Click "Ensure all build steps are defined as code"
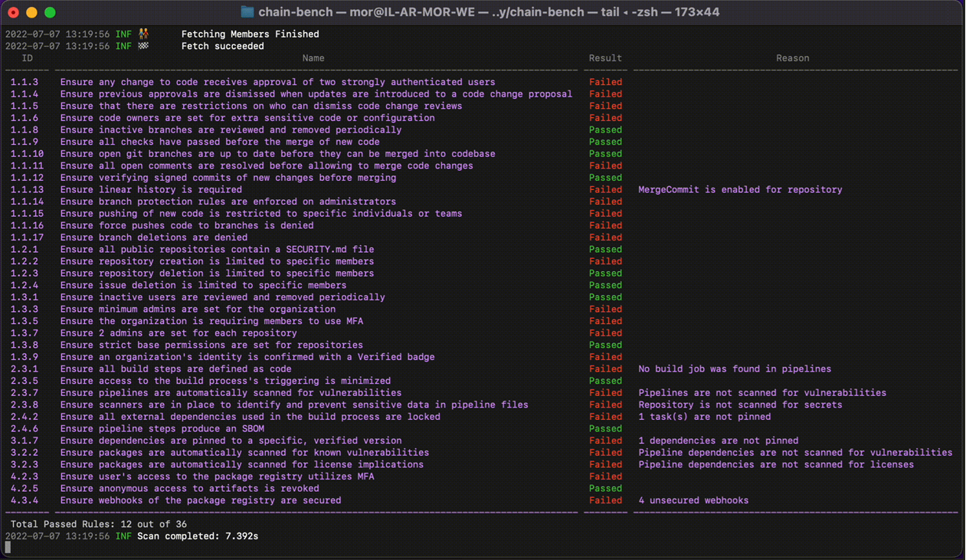The width and height of the screenshot is (966, 560). pos(175,368)
